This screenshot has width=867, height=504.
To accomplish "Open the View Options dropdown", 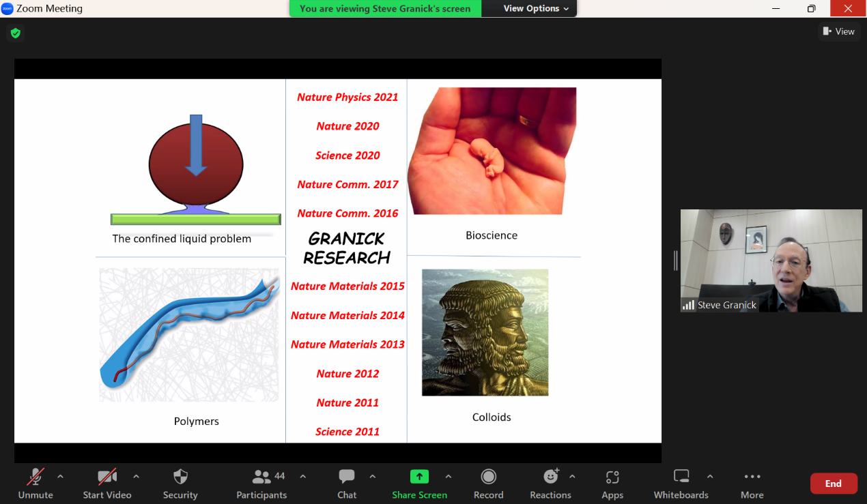I will pyautogui.click(x=535, y=9).
